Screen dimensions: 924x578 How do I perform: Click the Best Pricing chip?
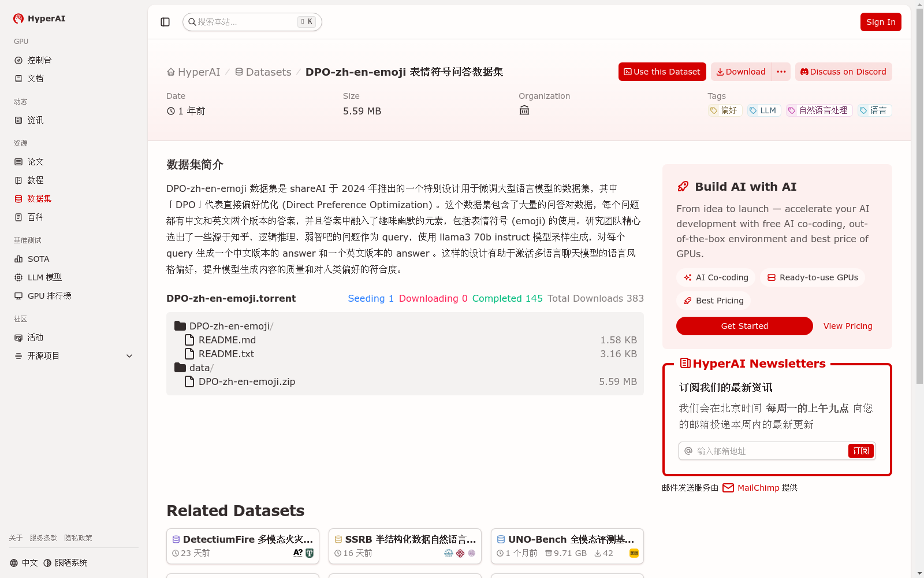[713, 301]
